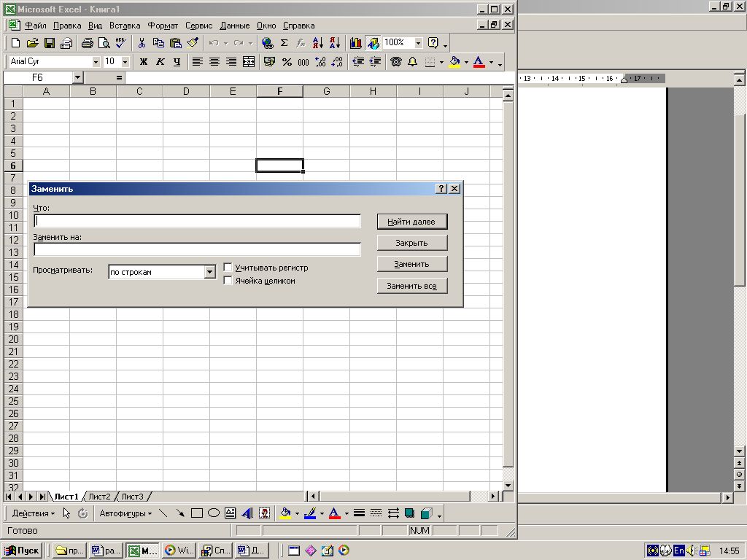Toggle the Drawing toolbar button
Image resolution: width=747 pixels, height=560 pixels.
click(373, 43)
